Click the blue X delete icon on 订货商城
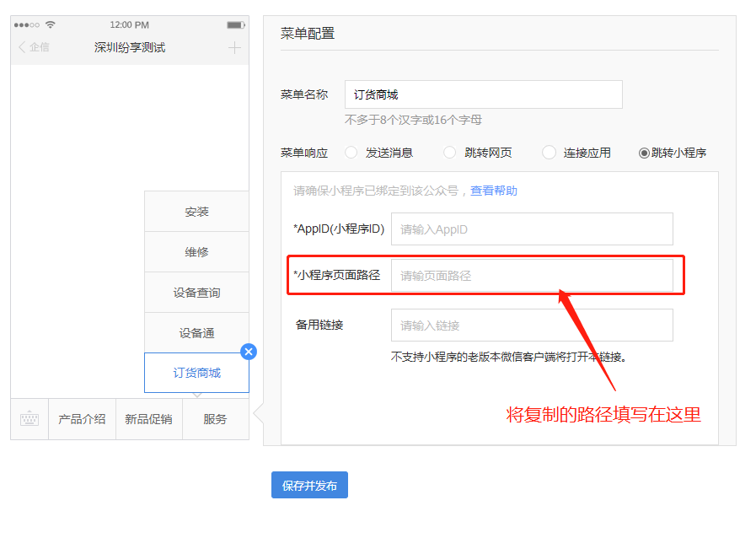Image resolution: width=756 pixels, height=538 pixels. [x=249, y=352]
